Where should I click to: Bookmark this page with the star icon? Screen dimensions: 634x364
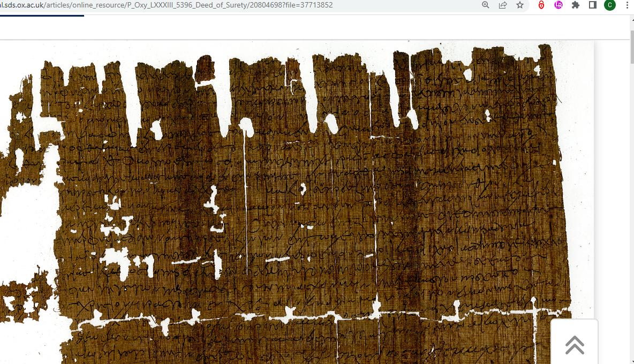pos(520,5)
